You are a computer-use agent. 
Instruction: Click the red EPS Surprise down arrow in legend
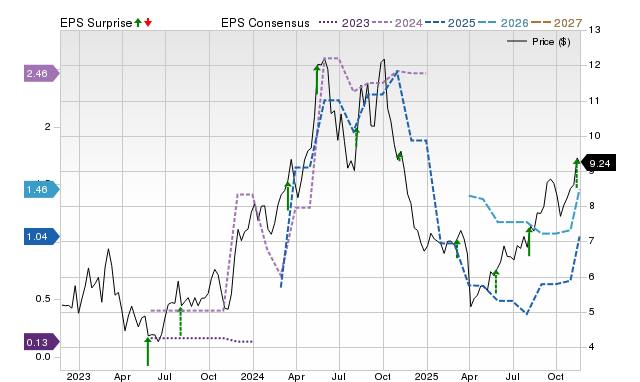(148, 23)
